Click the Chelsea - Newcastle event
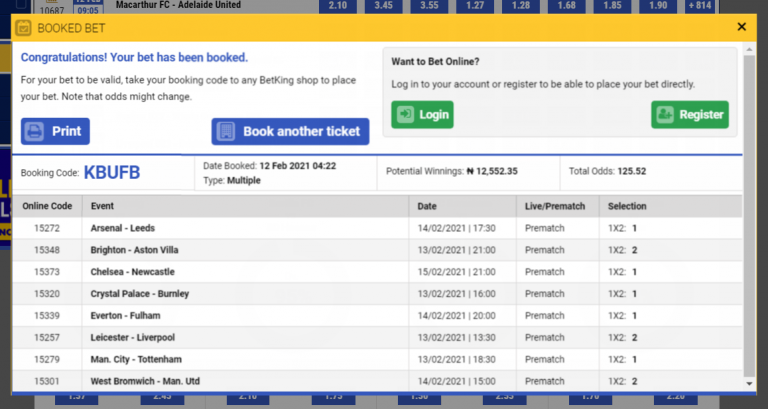768x409 pixels. tap(132, 272)
